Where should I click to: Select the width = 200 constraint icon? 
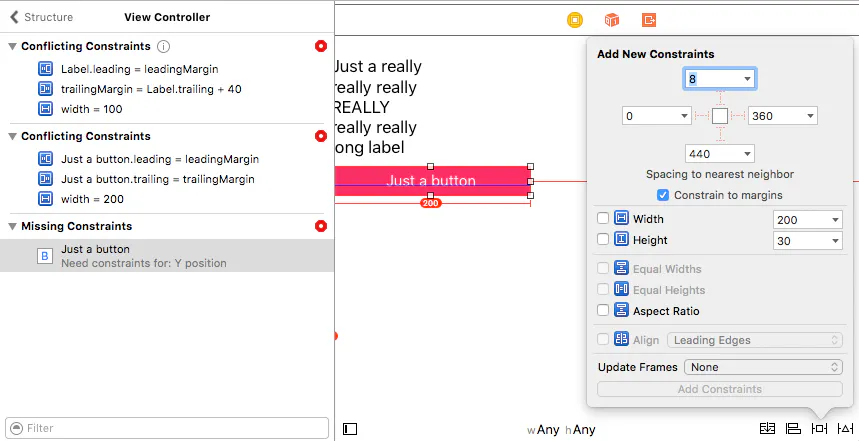[x=45, y=199]
